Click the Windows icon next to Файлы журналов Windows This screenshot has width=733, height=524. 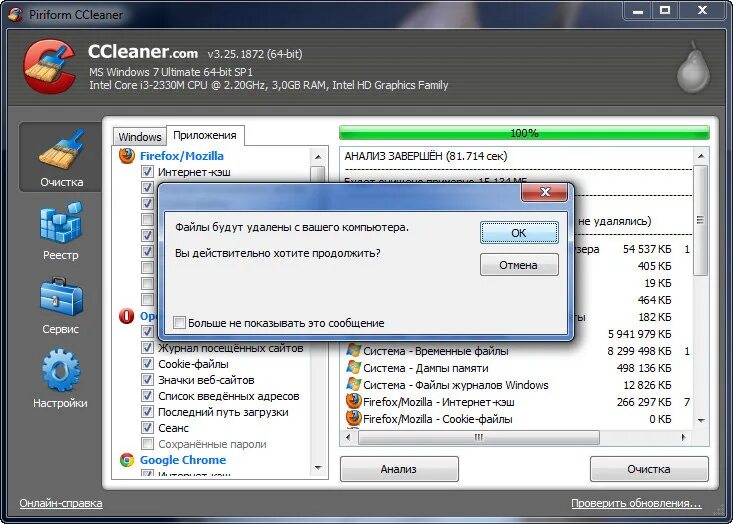[353, 384]
